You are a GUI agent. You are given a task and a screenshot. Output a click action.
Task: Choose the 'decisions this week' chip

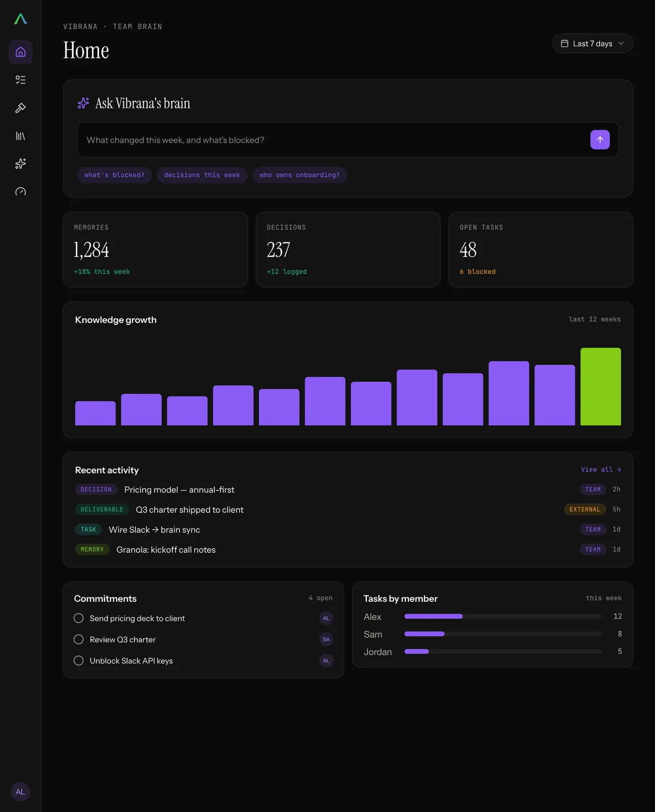202,175
